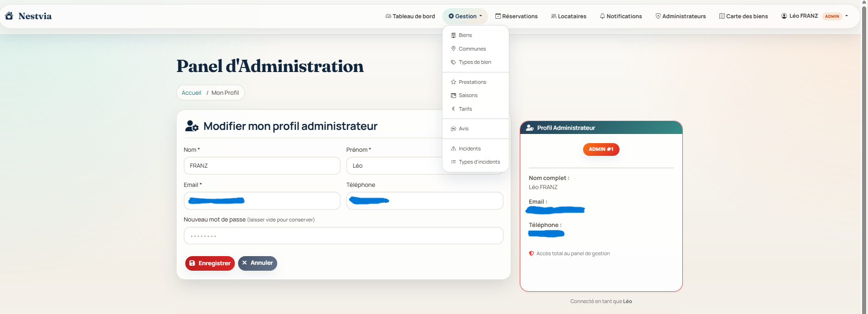Click the Prestations star icon
The width and height of the screenshot is (868, 314).
(453, 82)
